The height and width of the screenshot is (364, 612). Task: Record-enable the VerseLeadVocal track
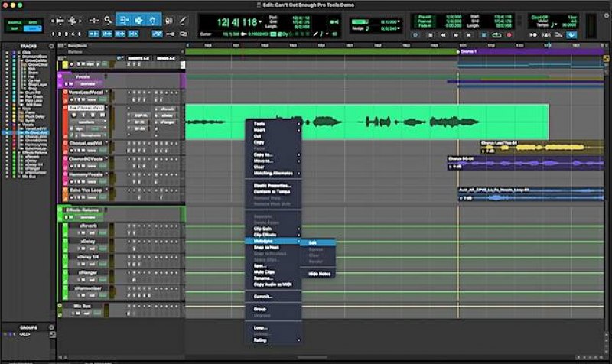point(72,100)
